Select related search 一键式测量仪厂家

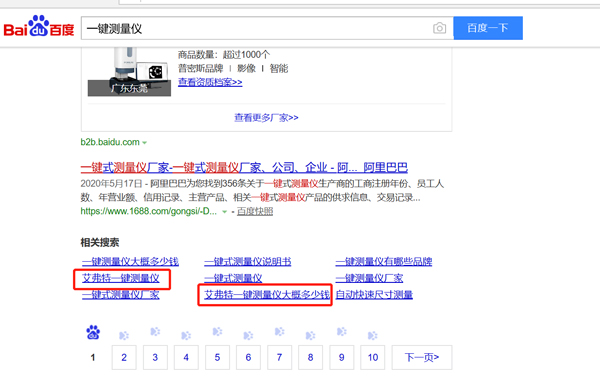point(121,295)
